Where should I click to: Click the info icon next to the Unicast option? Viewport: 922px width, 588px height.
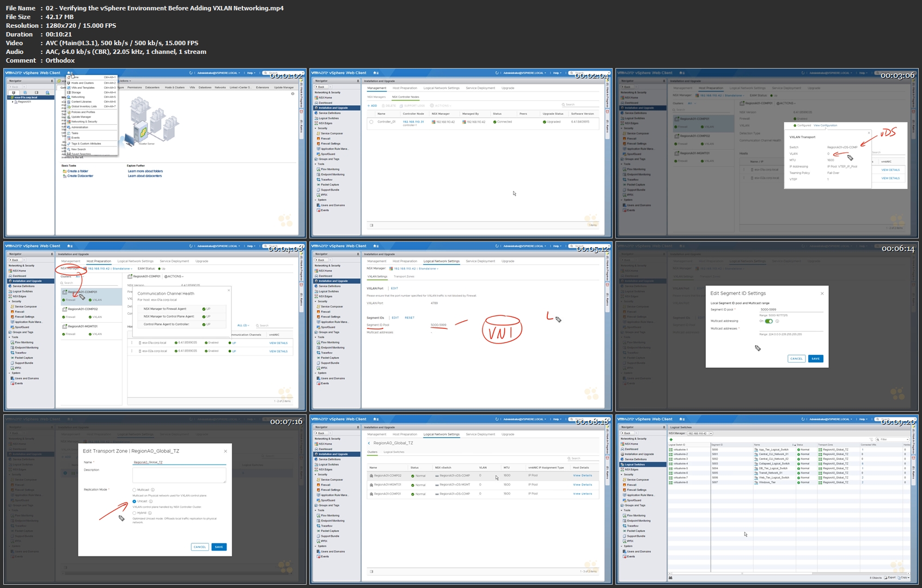151,501
